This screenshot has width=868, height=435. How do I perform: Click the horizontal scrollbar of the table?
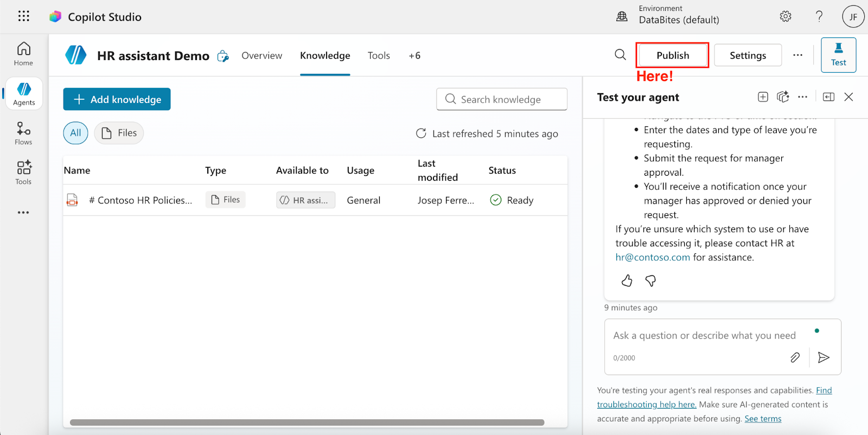307,423
